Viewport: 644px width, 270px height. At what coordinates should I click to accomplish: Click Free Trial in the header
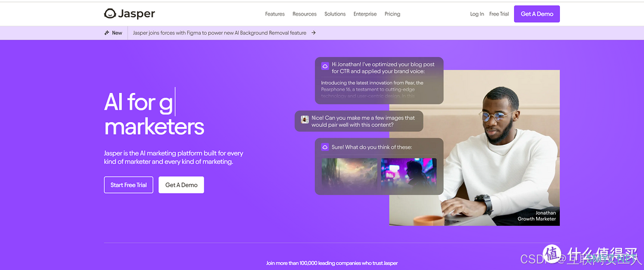pos(499,14)
